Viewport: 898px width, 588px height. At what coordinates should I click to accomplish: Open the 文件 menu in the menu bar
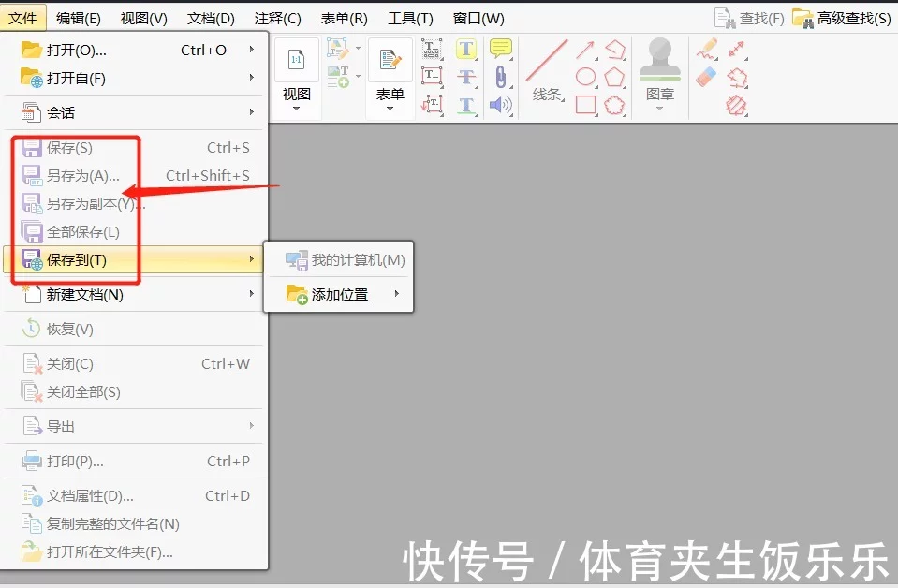point(22,19)
